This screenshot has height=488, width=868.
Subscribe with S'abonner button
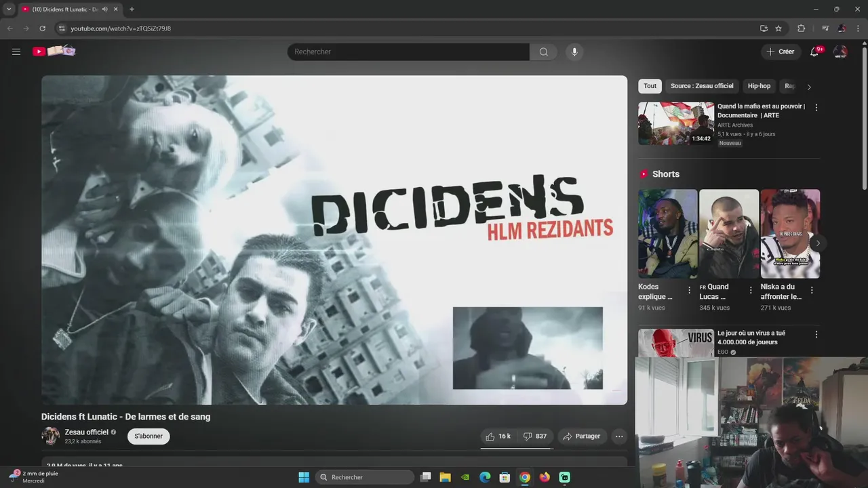[x=149, y=436]
